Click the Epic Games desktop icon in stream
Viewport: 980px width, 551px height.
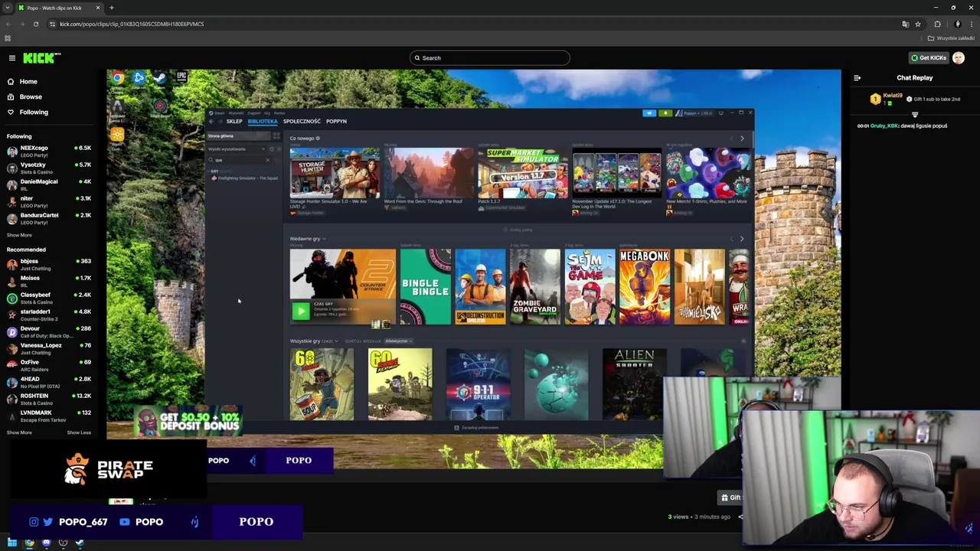(x=181, y=77)
